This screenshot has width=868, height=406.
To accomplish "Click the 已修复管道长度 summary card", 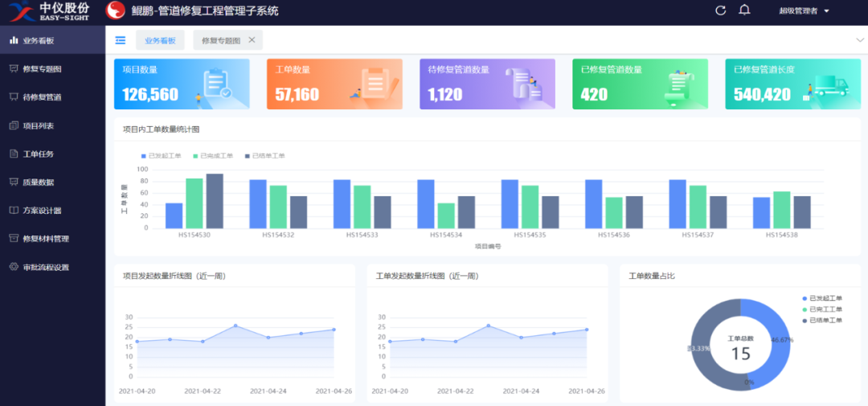I will [792, 84].
